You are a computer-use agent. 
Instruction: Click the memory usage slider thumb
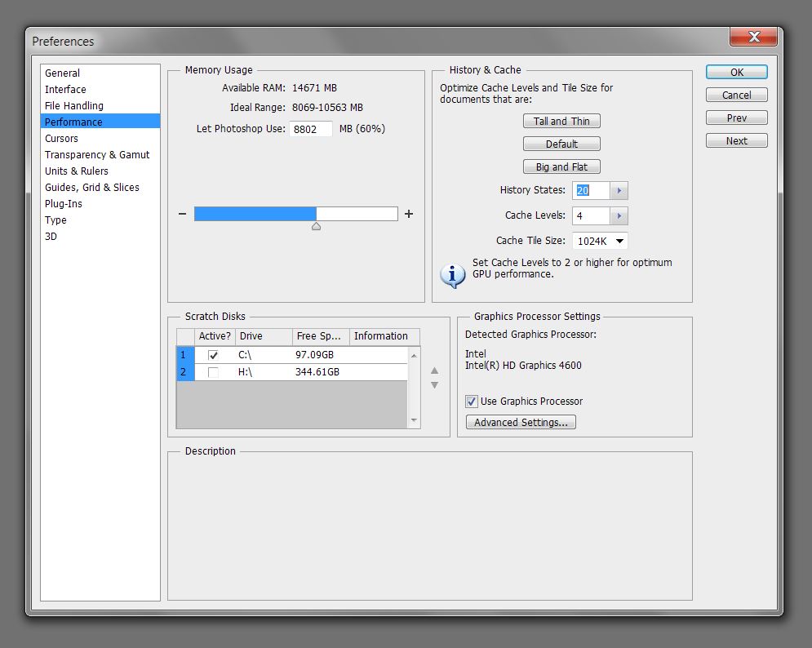click(x=316, y=226)
